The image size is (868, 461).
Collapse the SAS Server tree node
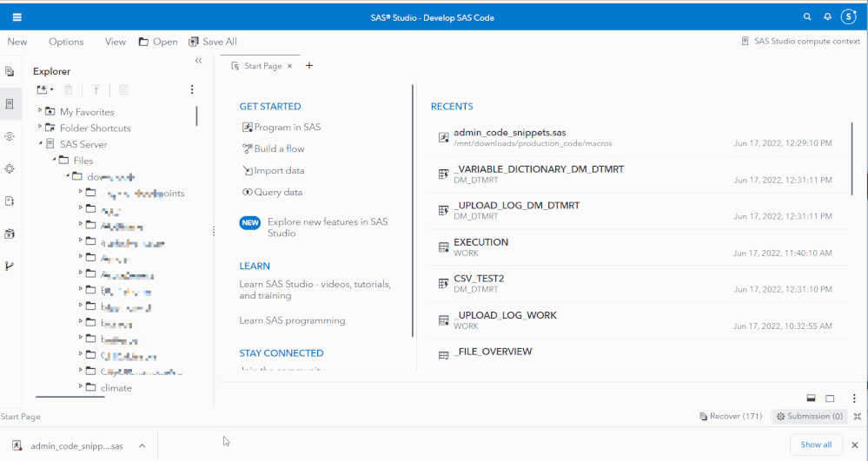pos(40,144)
